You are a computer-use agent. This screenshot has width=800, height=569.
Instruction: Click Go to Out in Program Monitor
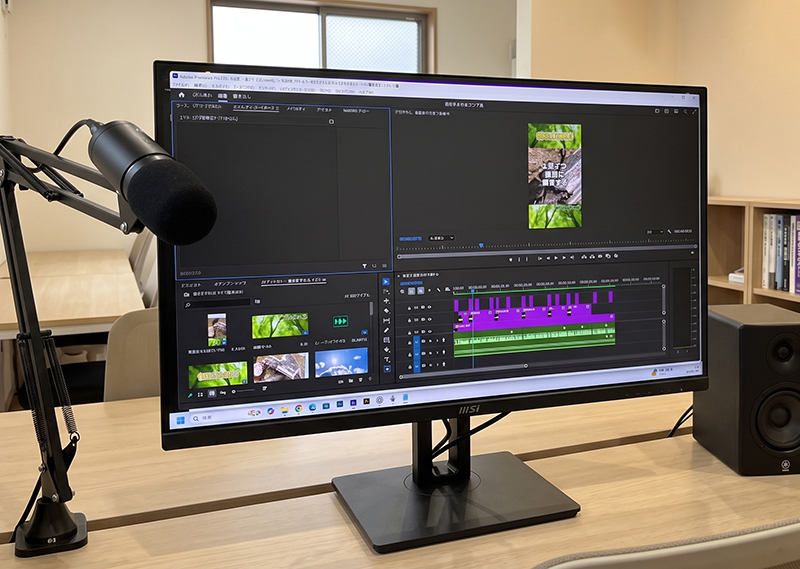click(571, 257)
